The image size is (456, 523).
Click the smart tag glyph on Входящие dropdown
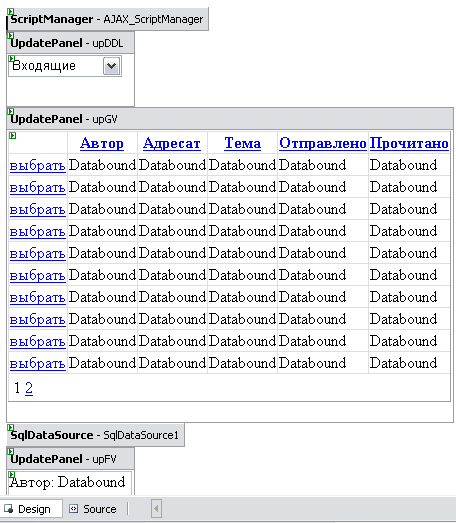[x=12, y=59]
